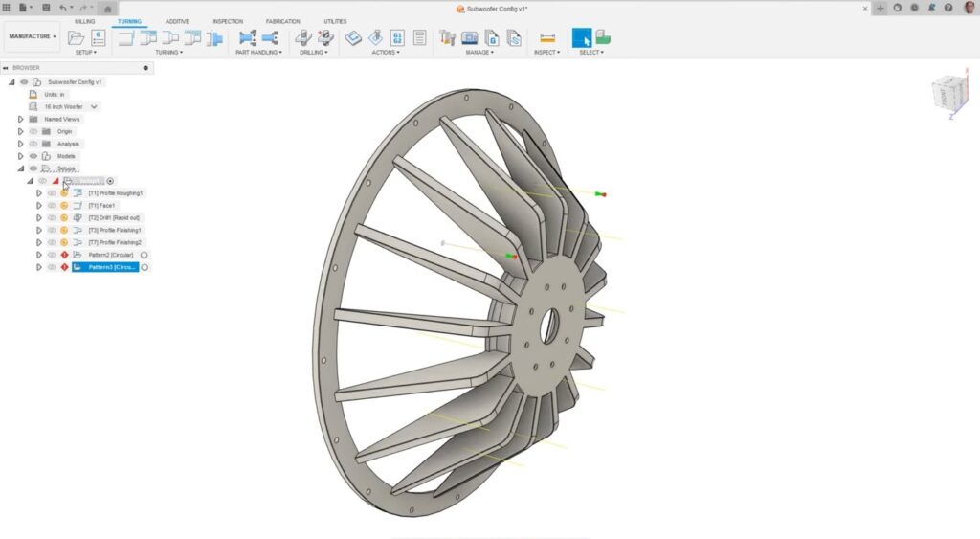
Task: Click the Save icon
Action: pos(46,8)
